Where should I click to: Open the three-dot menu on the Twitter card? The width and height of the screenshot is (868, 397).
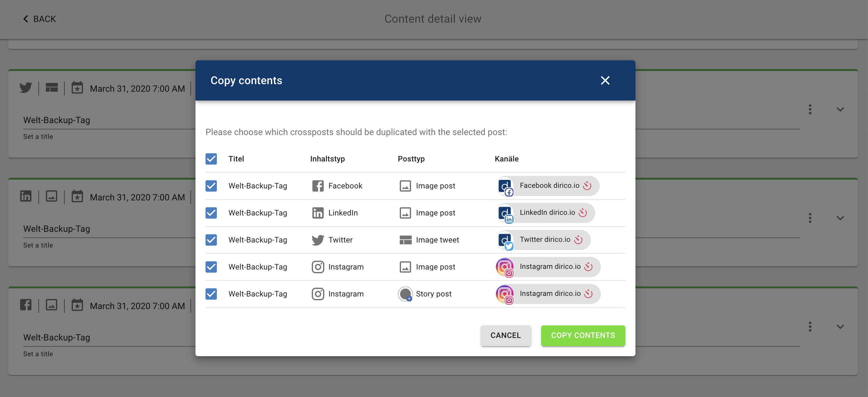[x=810, y=109]
